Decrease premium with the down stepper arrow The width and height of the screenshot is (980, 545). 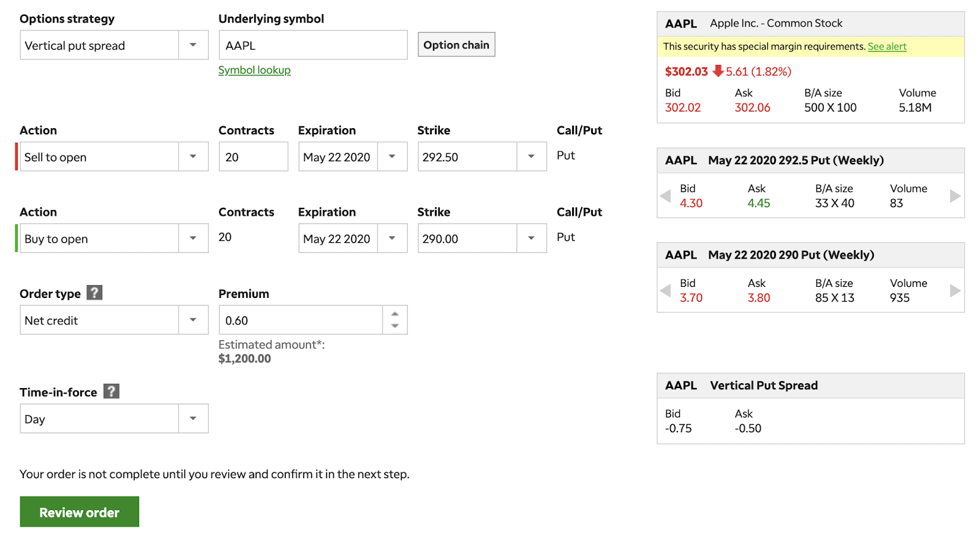coord(395,326)
